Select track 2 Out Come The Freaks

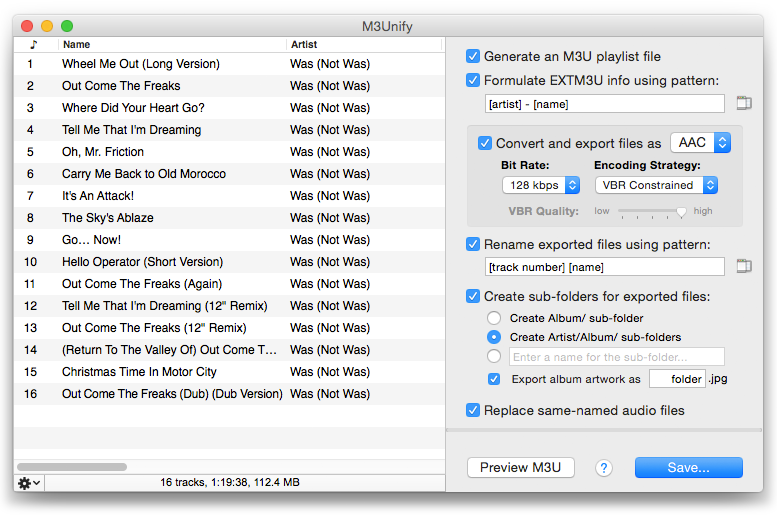[x=229, y=86]
